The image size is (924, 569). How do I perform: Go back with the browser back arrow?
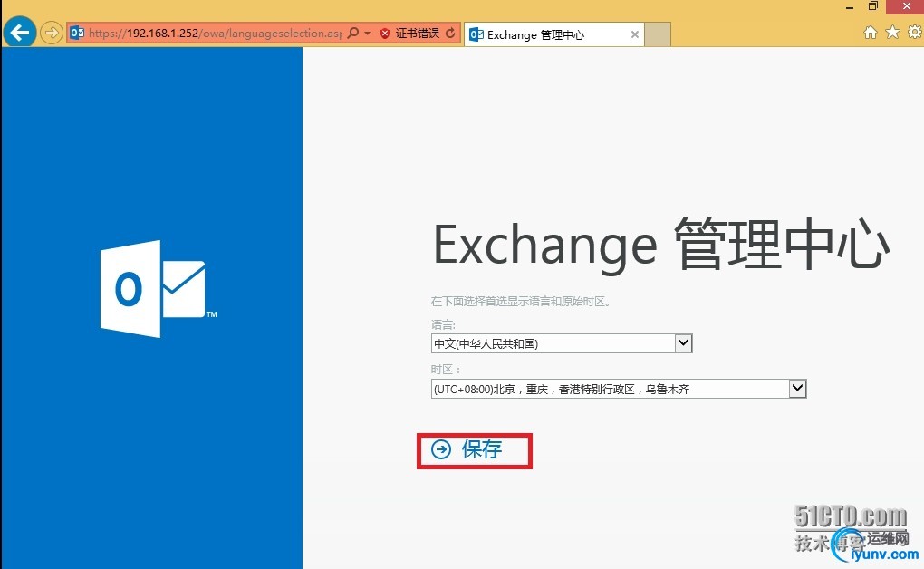point(19,33)
